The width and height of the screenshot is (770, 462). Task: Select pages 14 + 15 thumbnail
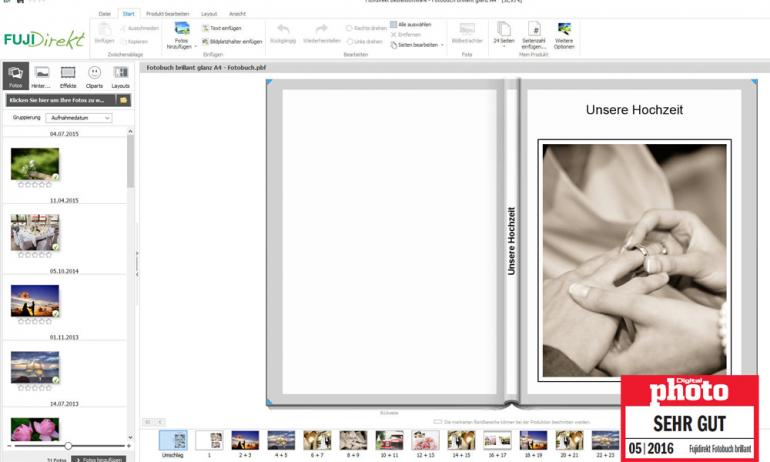461,440
